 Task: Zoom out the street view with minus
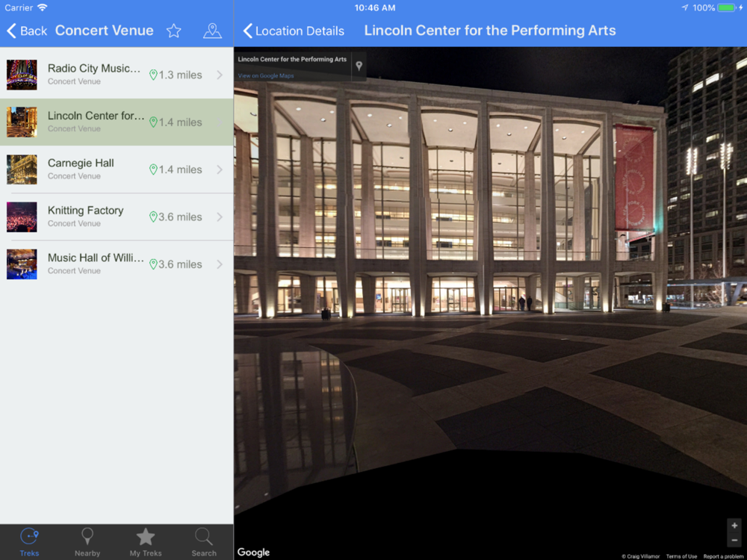[734, 540]
